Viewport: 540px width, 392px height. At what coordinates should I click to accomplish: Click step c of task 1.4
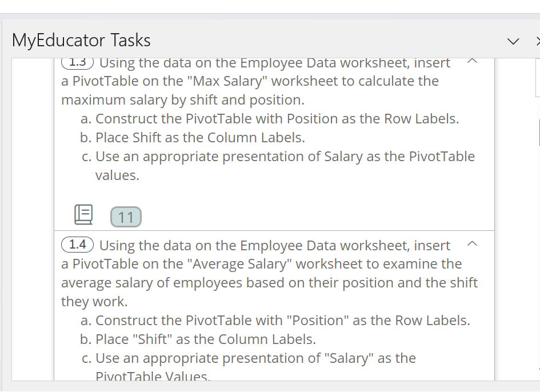coord(255,358)
